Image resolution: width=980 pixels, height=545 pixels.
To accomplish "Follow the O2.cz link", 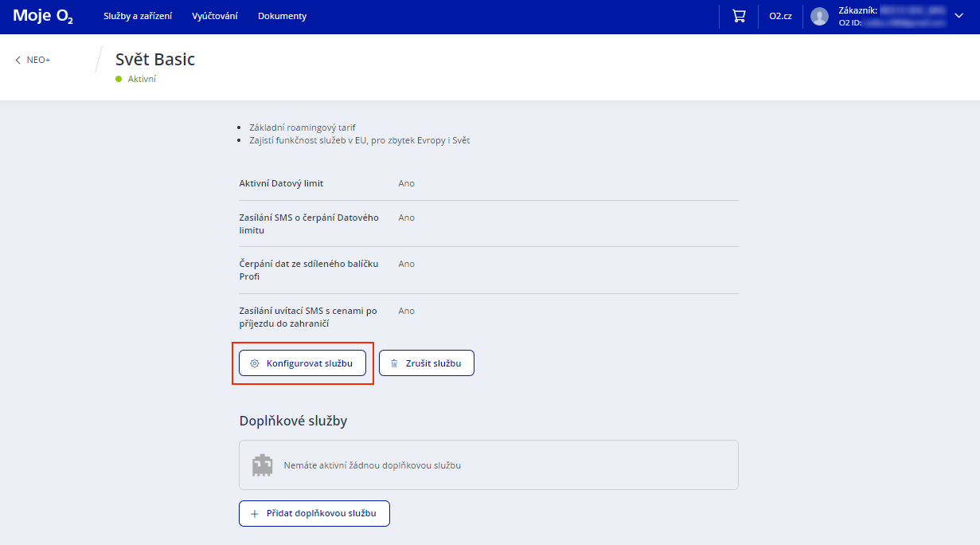I will 780,16.
